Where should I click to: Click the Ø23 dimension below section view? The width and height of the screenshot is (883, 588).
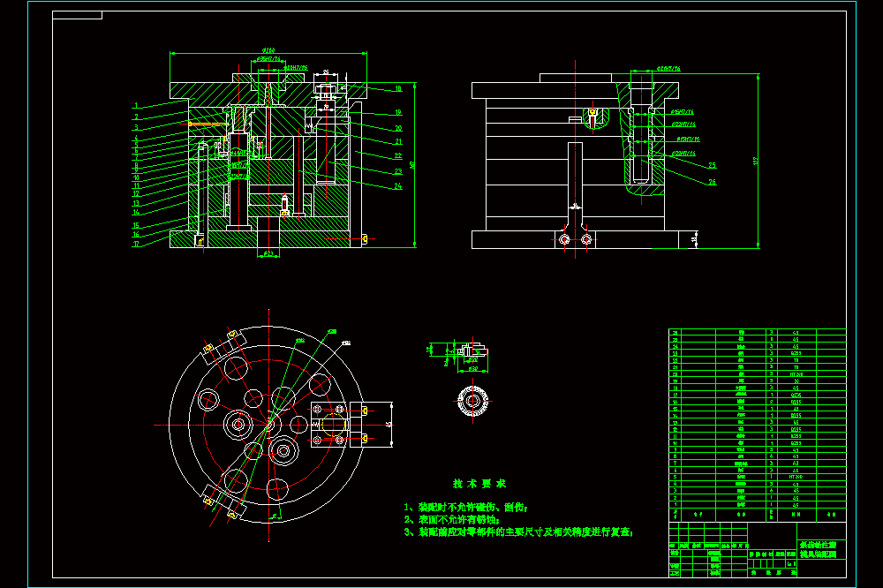tap(268, 253)
